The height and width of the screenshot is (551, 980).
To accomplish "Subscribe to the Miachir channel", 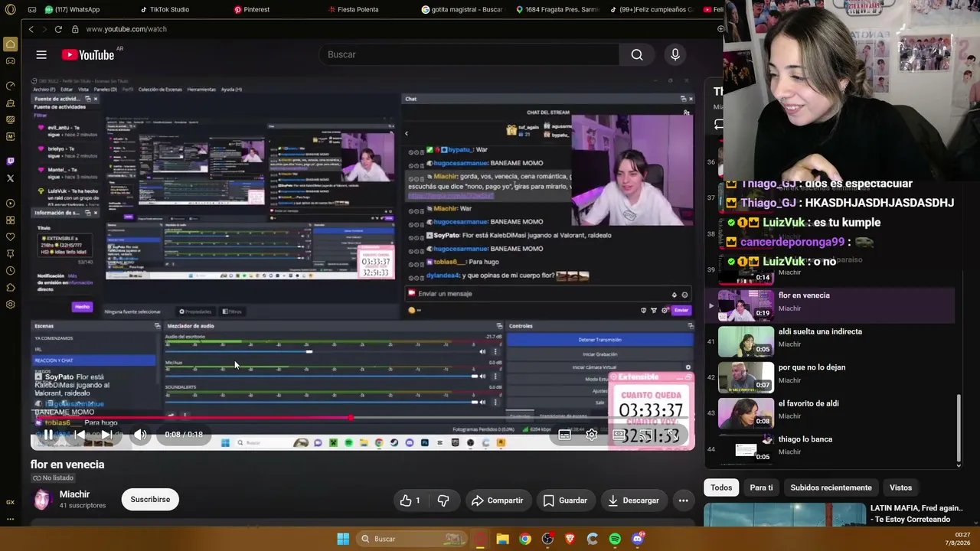I will [x=150, y=500].
